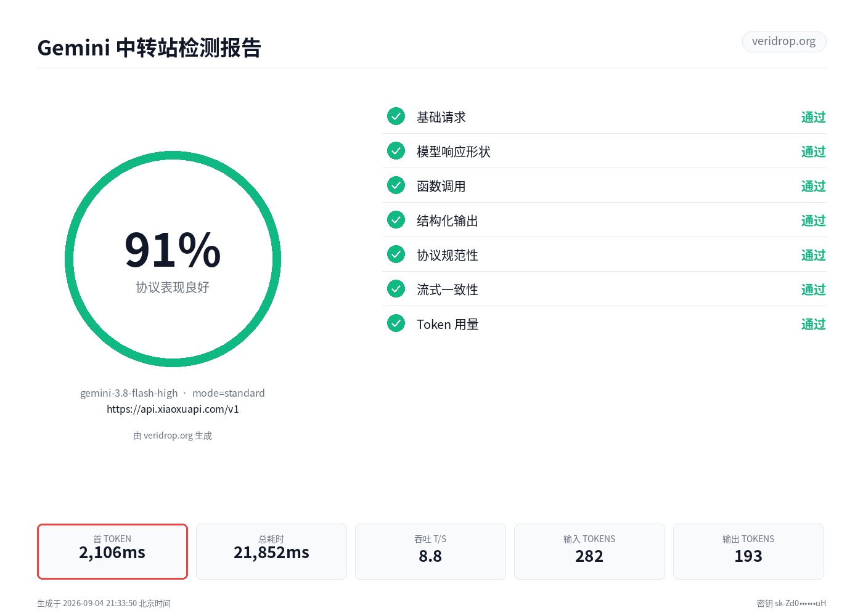This screenshot has width=863, height=616.
Task: Click the 由 veridrop.org 生成 credit text
Action: click(x=173, y=436)
